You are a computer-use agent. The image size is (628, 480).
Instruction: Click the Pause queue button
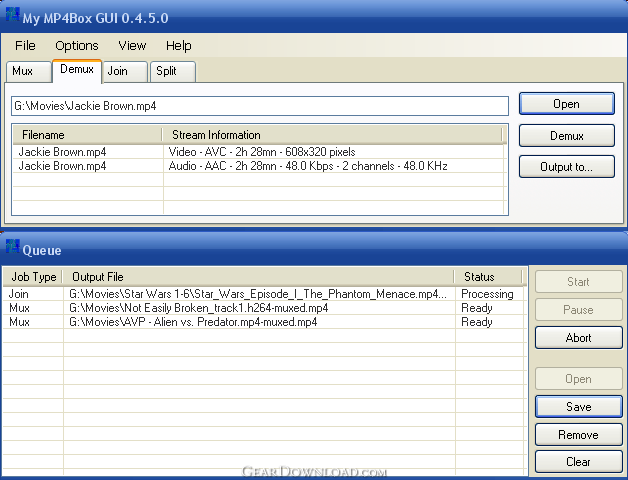579,310
